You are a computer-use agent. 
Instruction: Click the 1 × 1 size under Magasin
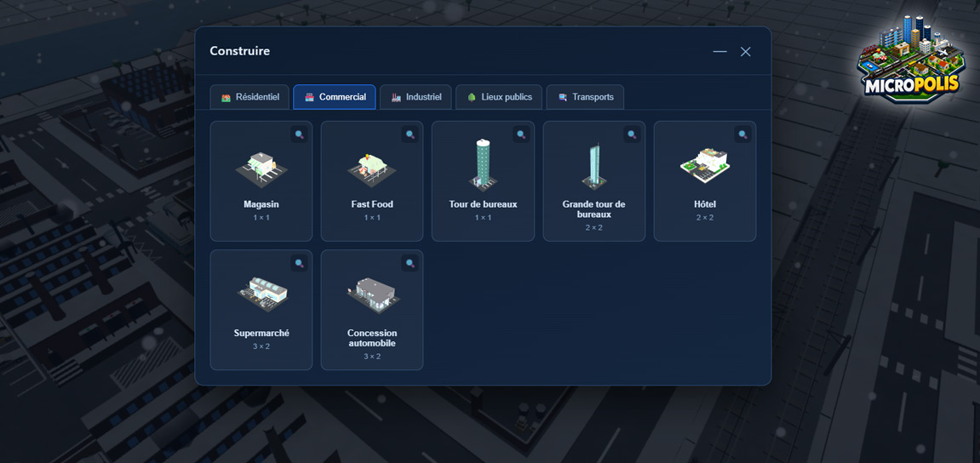click(261, 217)
